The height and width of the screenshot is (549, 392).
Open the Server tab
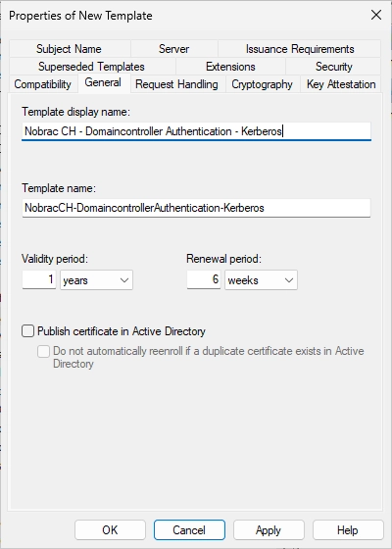[x=174, y=49]
